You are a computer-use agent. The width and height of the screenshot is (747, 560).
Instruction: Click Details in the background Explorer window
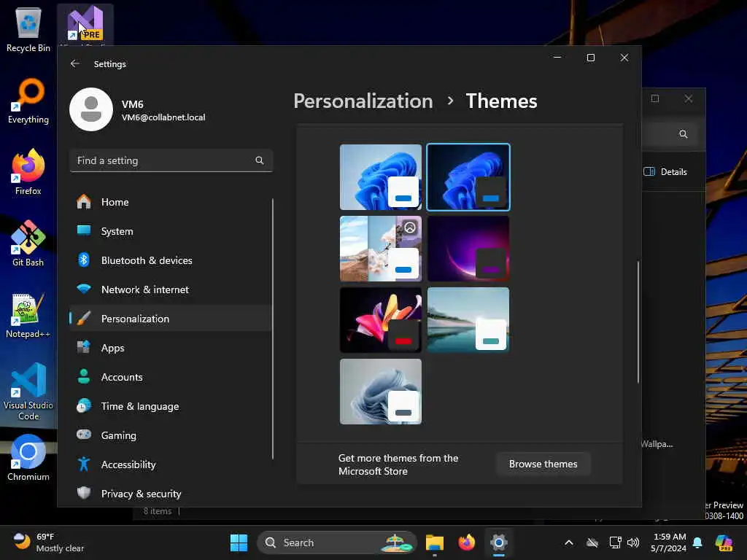click(665, 172)
